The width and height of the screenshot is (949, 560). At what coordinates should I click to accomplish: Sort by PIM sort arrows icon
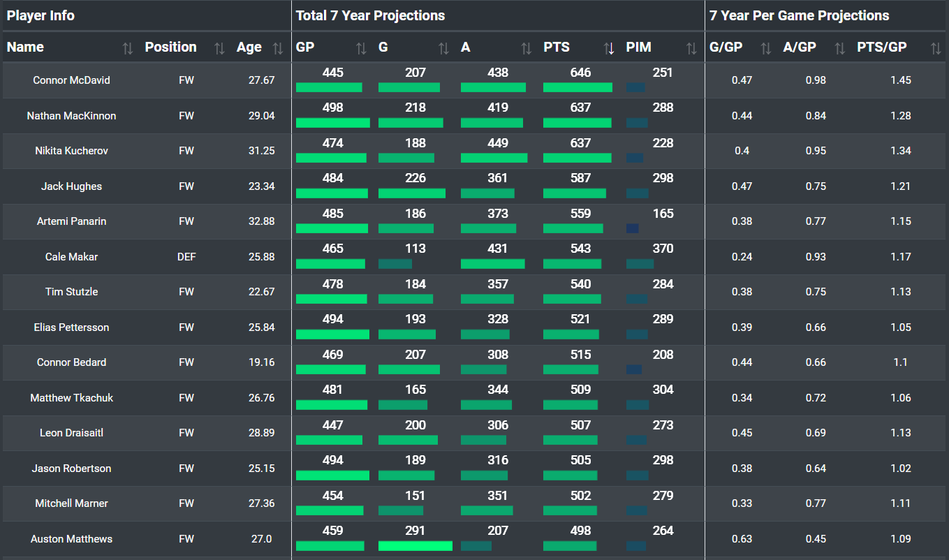(x=691, y=48)
